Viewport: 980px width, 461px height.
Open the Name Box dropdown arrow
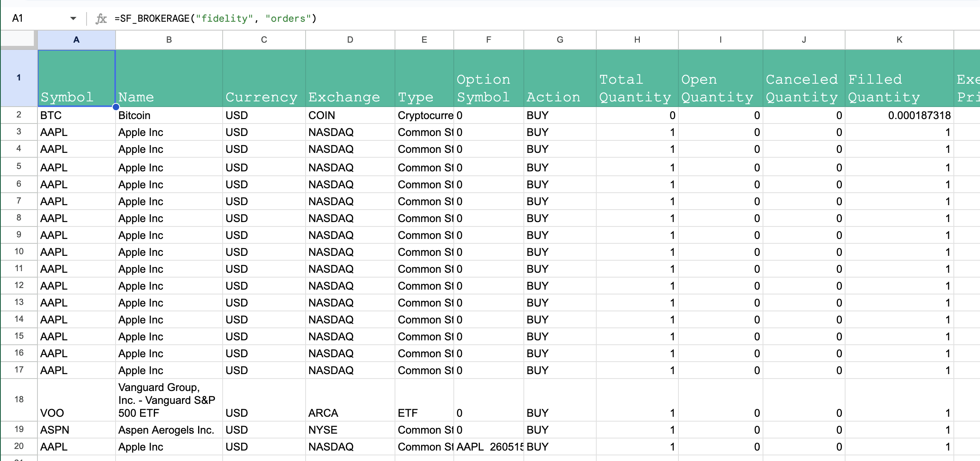pyautogui.click(x=73, y=19)
